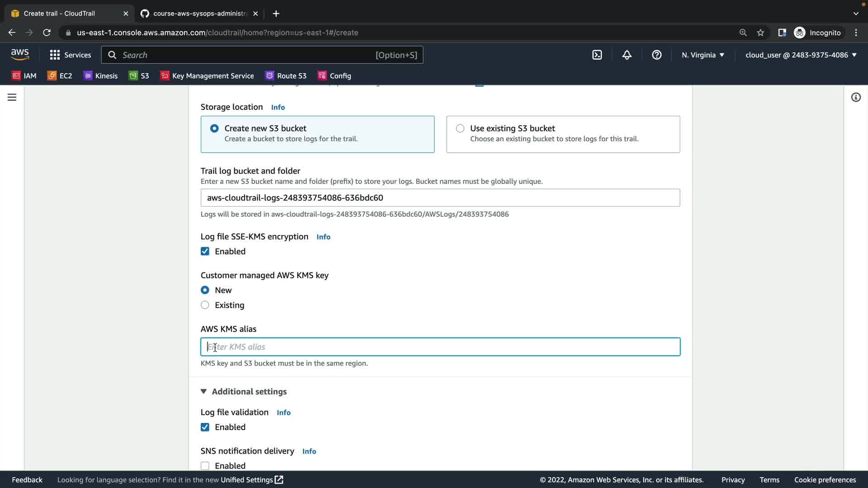
Task: Open the notifications bell
Action: tap(627, 55)
